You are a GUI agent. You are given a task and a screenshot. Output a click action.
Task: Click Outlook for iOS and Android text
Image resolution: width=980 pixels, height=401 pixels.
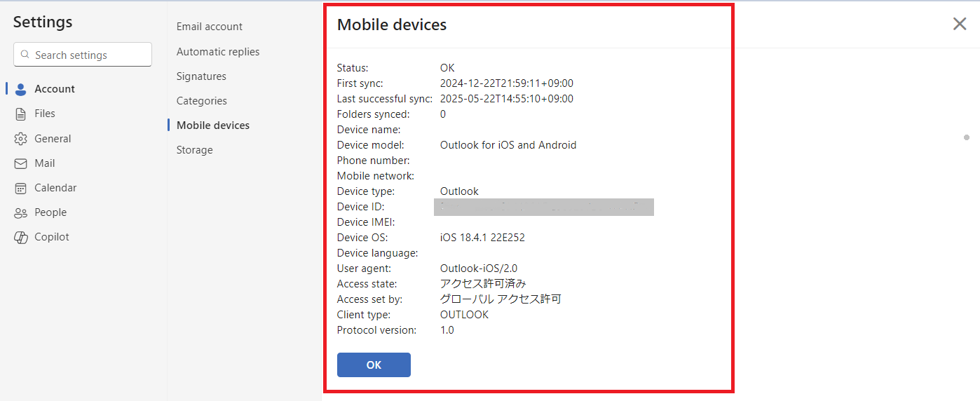click(508, 145)
